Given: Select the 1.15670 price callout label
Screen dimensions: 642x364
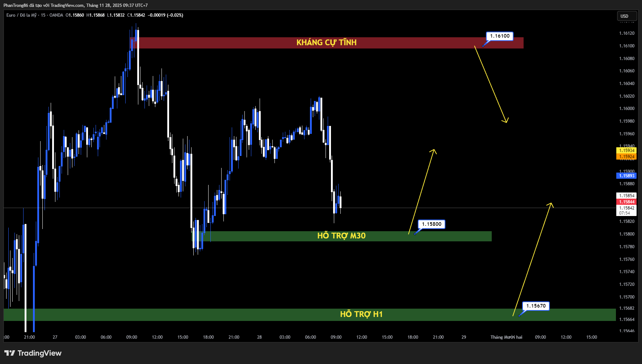Looking at the screenshot, I should click(536, 306).
